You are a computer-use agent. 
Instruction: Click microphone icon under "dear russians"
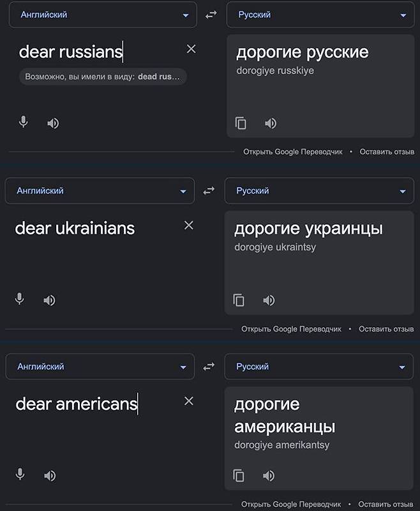(24, 122)
